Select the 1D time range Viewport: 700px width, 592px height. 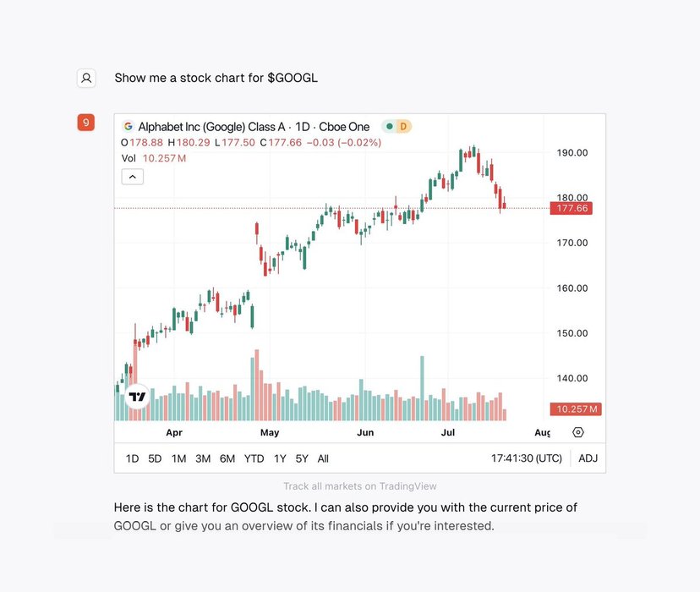click(x=132, y=458)
